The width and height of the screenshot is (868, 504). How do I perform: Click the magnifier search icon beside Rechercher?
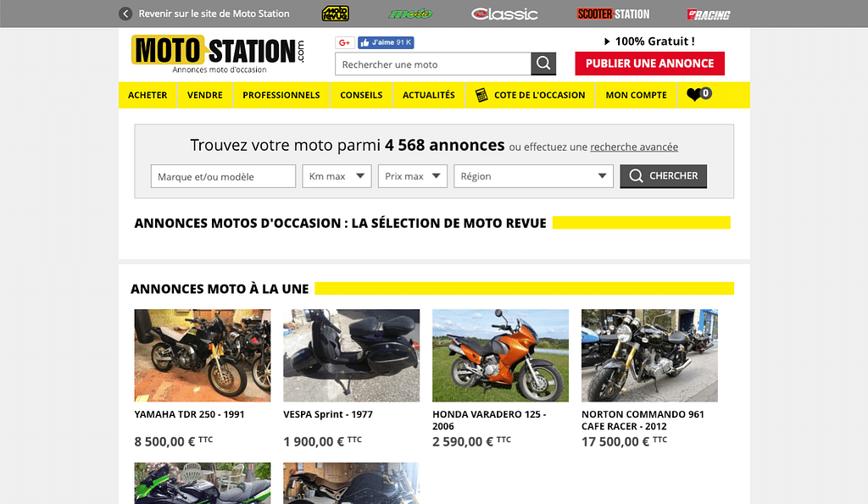(x=543, y=64)
